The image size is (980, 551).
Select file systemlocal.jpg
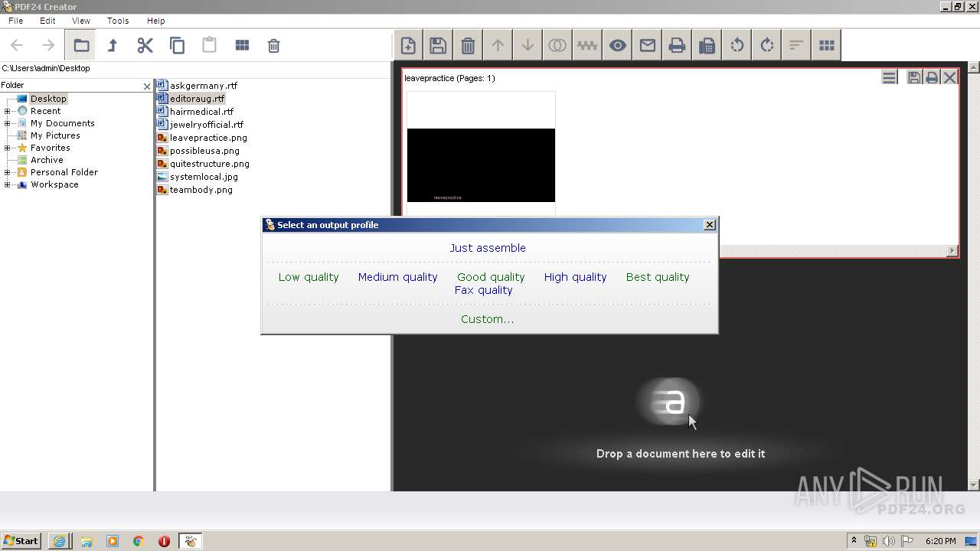(x=198, y=177)
